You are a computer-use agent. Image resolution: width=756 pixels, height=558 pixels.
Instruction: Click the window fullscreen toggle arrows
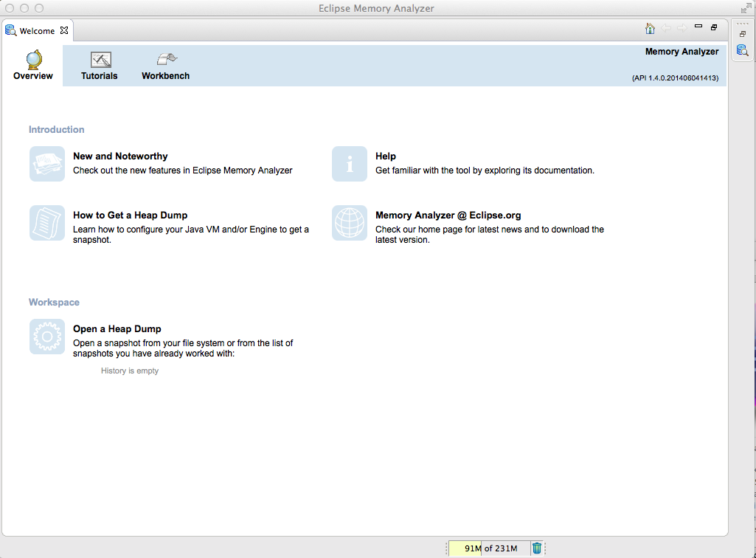[x=746, y=7]
